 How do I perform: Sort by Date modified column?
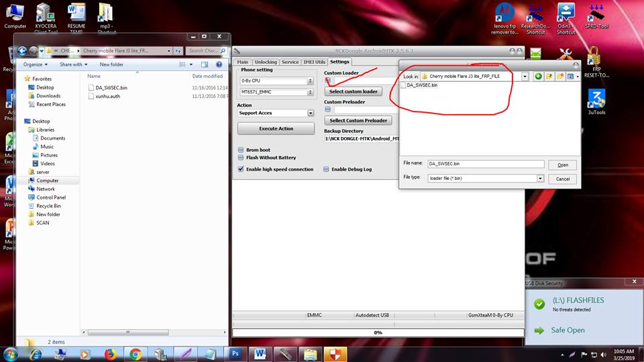pyautogui.click(x=207, y=76)
